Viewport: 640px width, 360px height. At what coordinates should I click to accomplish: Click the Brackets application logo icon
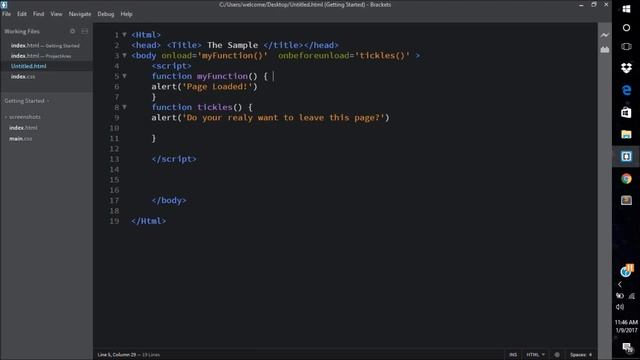[4, 4]
